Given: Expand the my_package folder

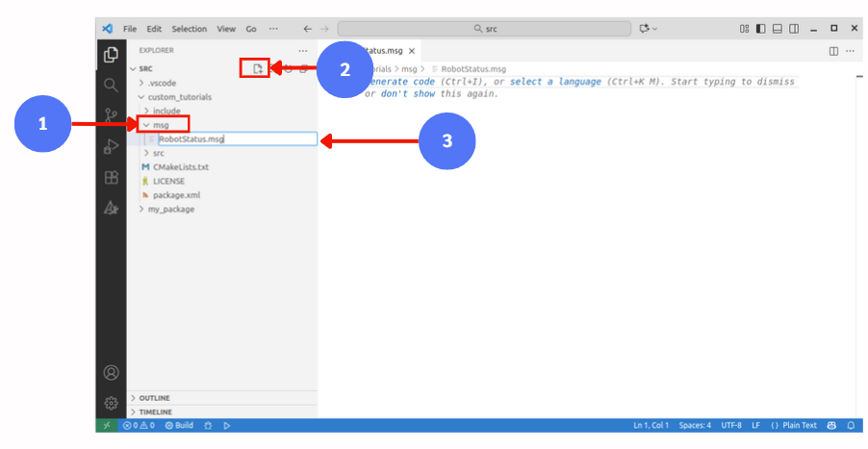Looking at the screenshot, I should coord(169,209).
